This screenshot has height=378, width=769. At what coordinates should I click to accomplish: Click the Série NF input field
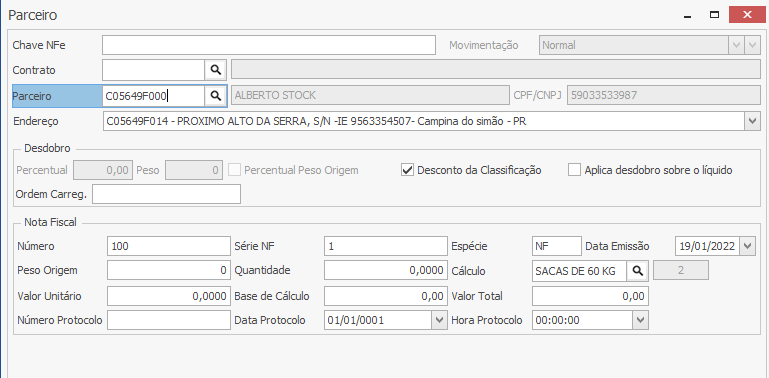pyautogui.click(x=385, y=246)
